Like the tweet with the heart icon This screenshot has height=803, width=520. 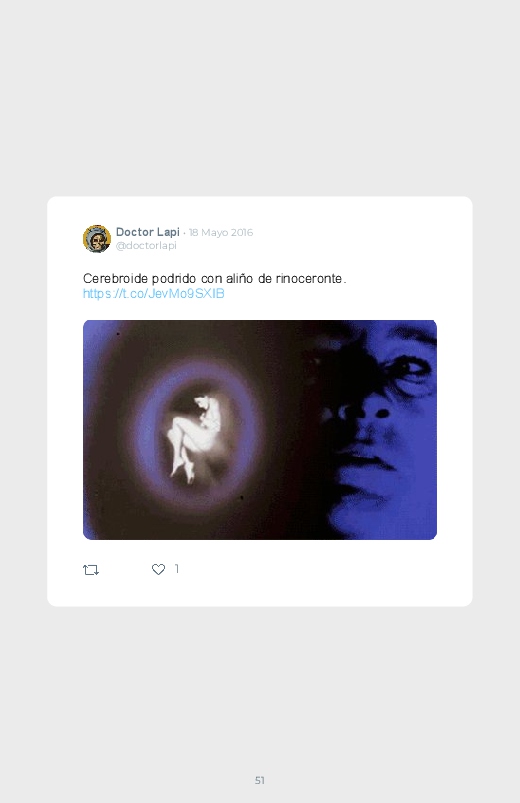pyautogui.click(x=158, y=569)
